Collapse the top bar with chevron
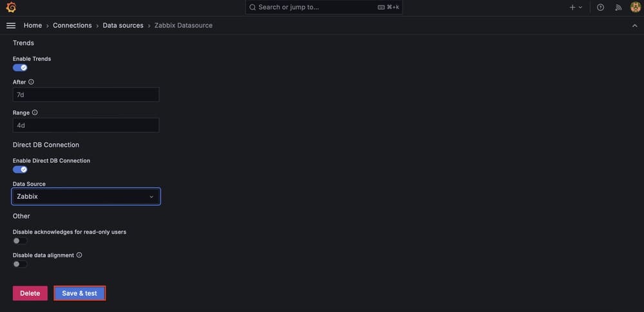The image size is (644, 312). pyautogui.click(x=634, y=26)
